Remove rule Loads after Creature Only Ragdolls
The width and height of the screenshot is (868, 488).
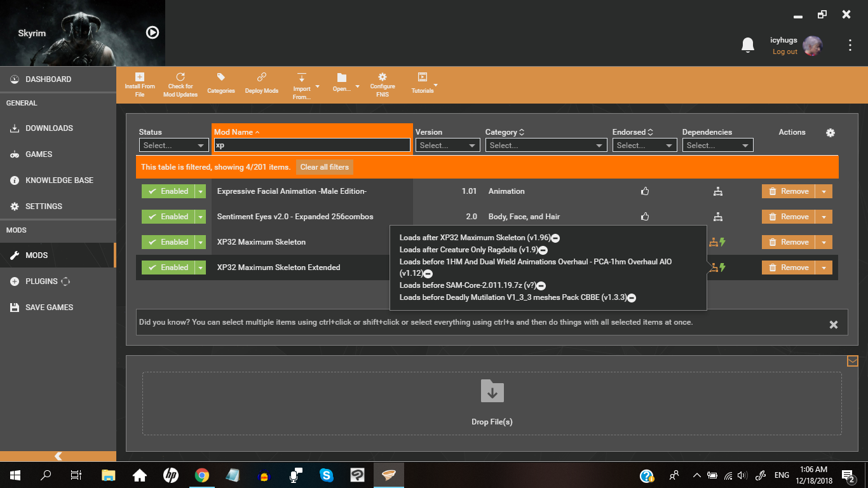543,250
